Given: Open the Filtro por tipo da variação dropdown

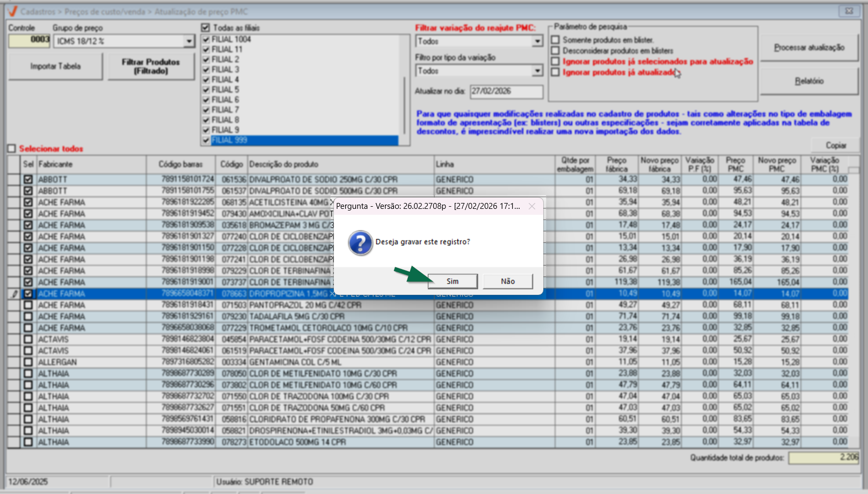Looking at the screenshot, I should pyautogui.click(x=537, y=71).
